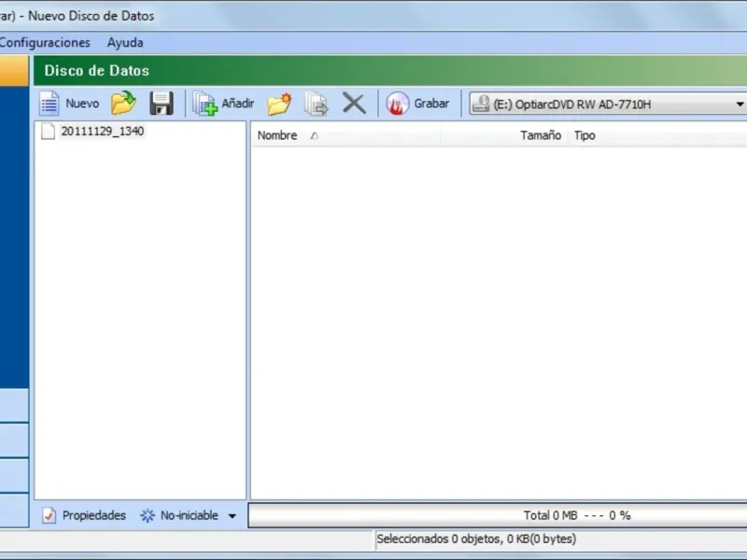
Task: Open Propiedades at the bottom of the tree panel
Action: tap(84, 515)
